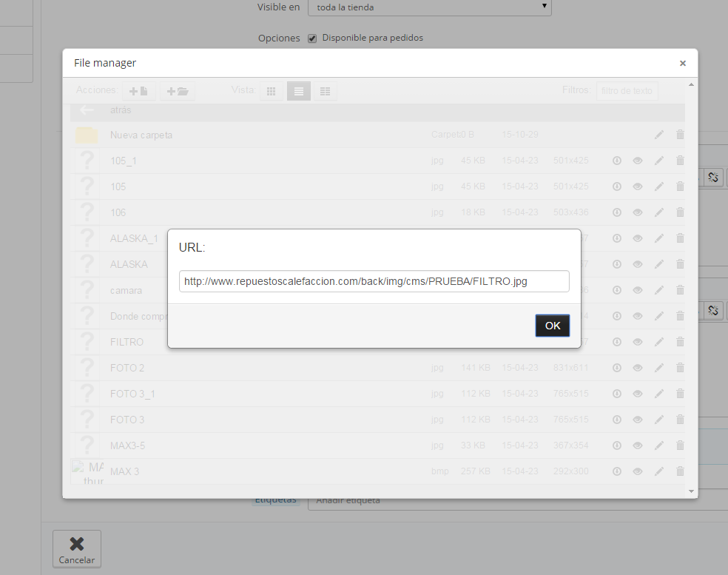
Task: Select the MAX3-5 file name
Action: point(127,446)
